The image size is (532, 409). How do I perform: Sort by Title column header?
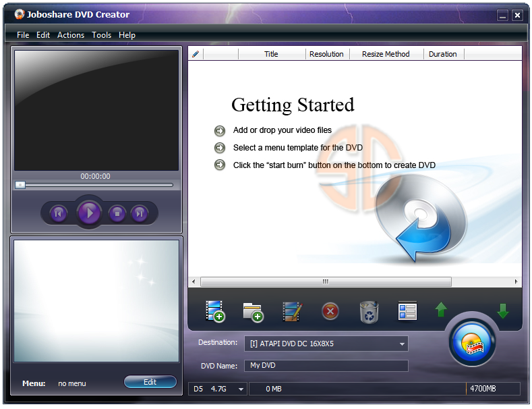(271, 54)
